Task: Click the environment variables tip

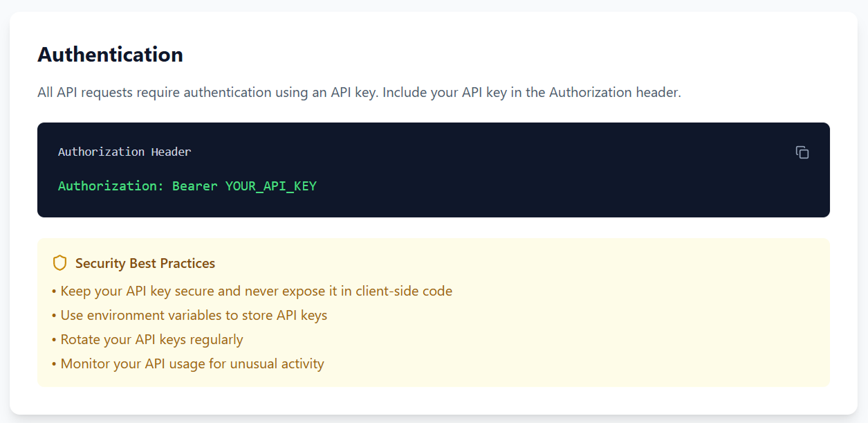Action: (190, 315)
